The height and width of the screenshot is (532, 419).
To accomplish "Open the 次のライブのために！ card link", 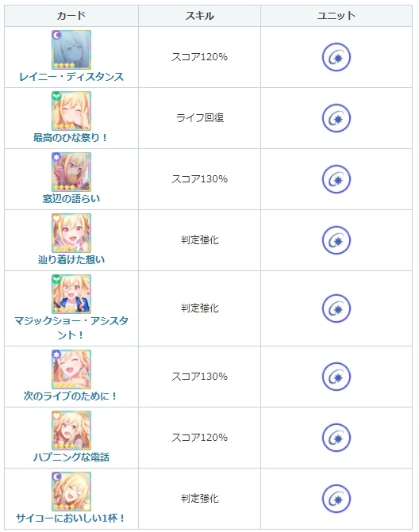I will 71,396.
